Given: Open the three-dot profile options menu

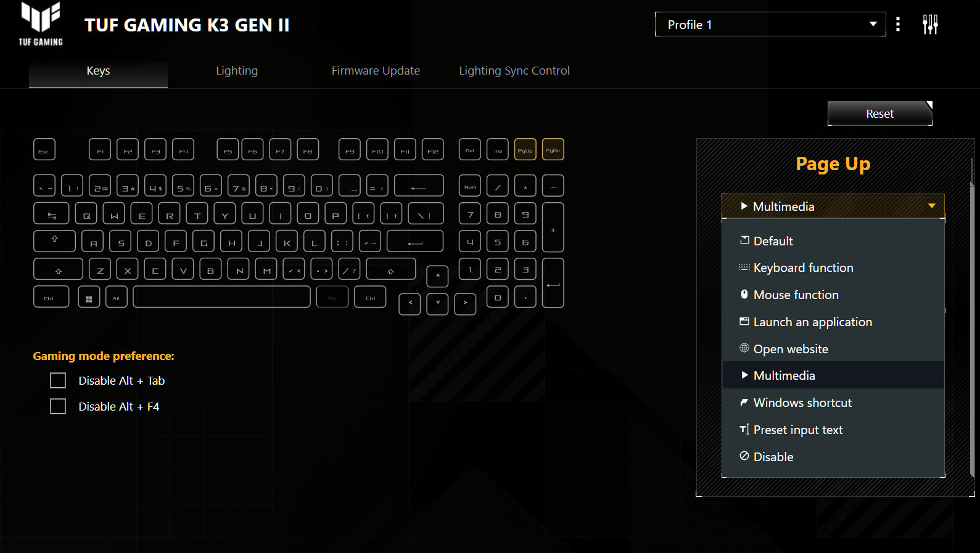Looking at the screenshot, I should tap(898, 25).
